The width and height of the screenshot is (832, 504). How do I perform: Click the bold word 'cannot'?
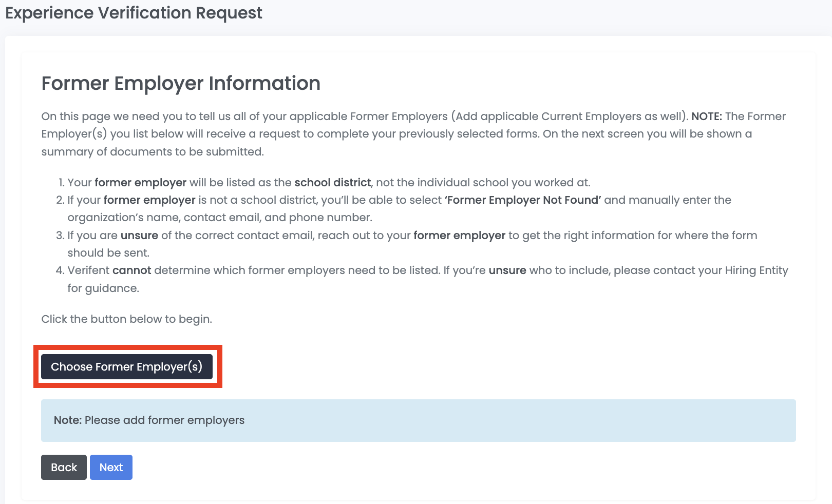131,270
